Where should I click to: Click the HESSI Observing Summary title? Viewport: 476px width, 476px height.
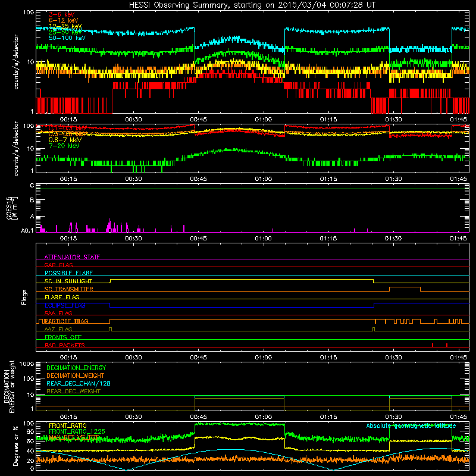pos(252,5)
